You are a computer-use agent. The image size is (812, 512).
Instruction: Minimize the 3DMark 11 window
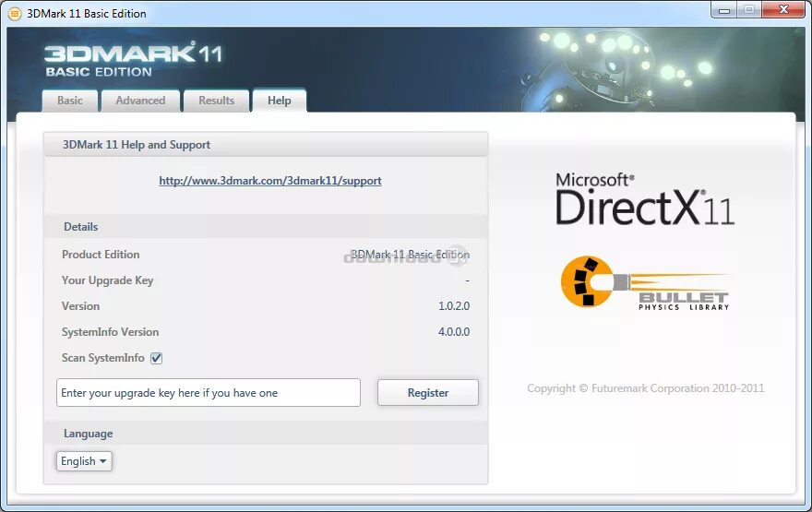(x=724, y=10)
